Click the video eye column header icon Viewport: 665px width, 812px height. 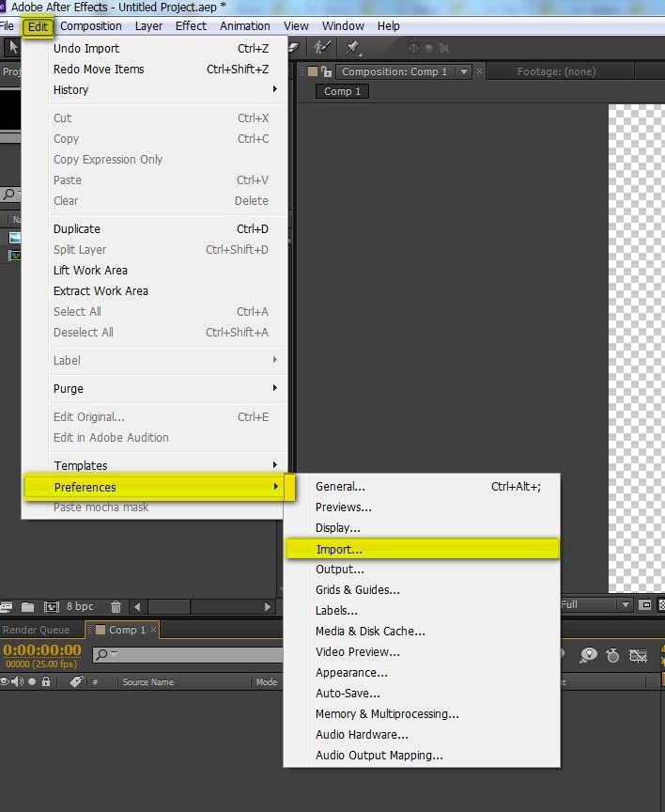click(x=5, y=681)
